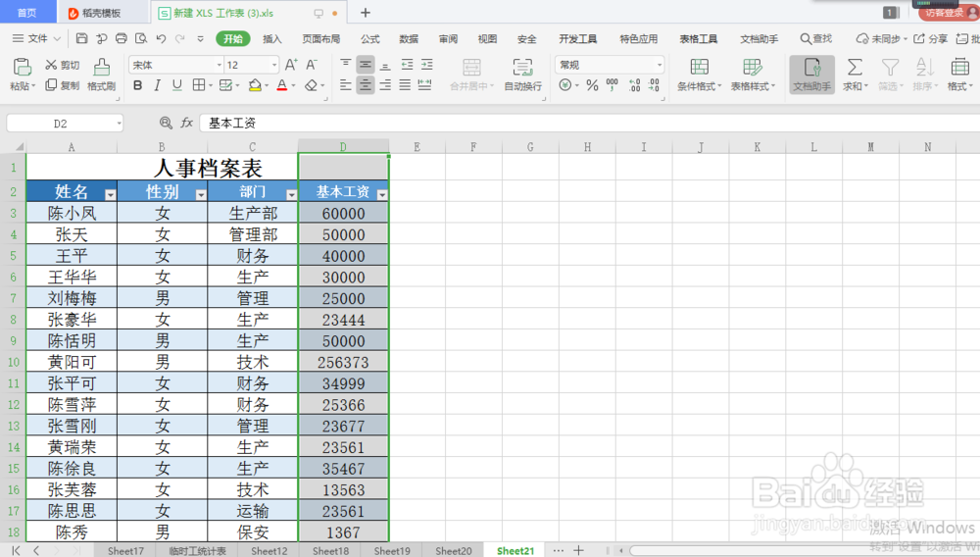Decrease font size with the A- icon

click(312, 65)
